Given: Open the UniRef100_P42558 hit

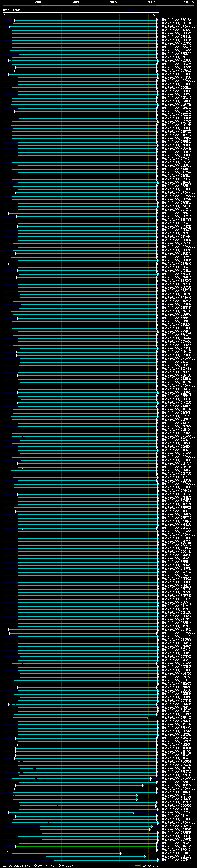Looking at the screenshot, I should [x=177, y=30].
